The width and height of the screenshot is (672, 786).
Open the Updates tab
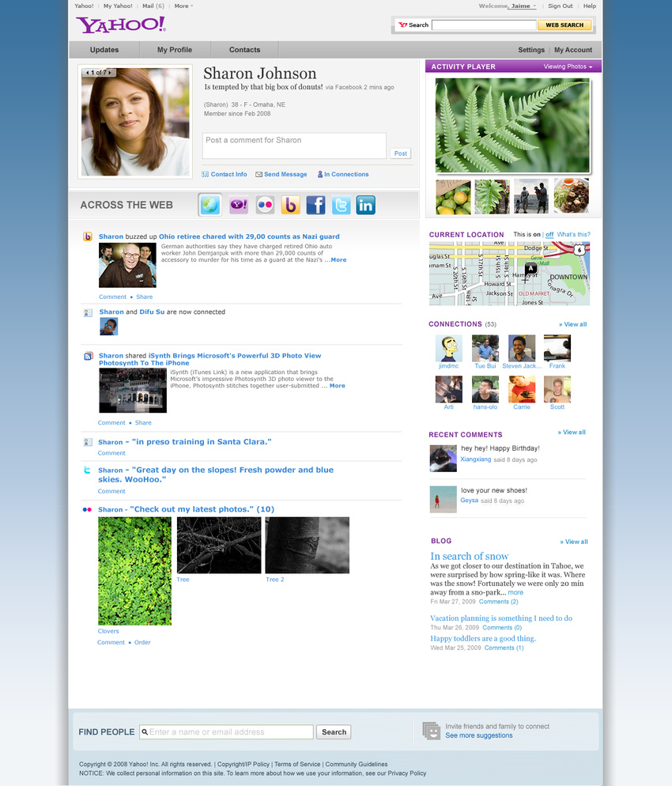pyautogui.click(x=104, y=50)
